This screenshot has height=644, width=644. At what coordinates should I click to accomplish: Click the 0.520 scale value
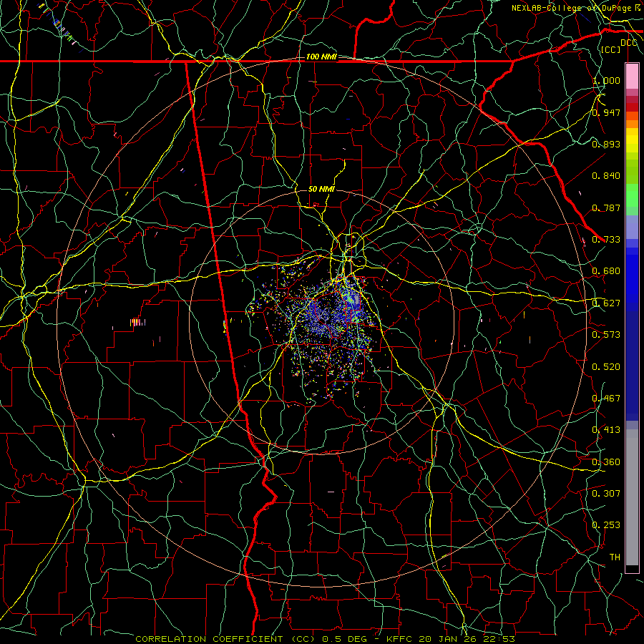(x=606, y=367)
